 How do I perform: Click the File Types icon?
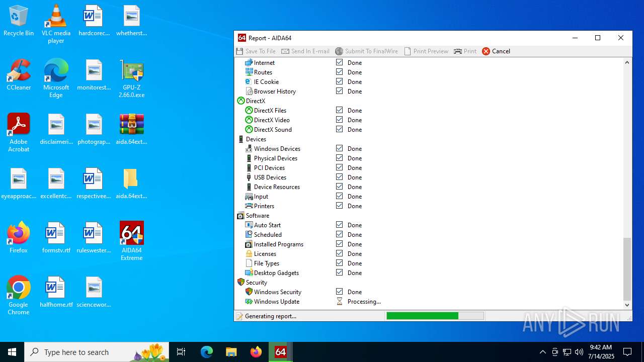[249, 263]
